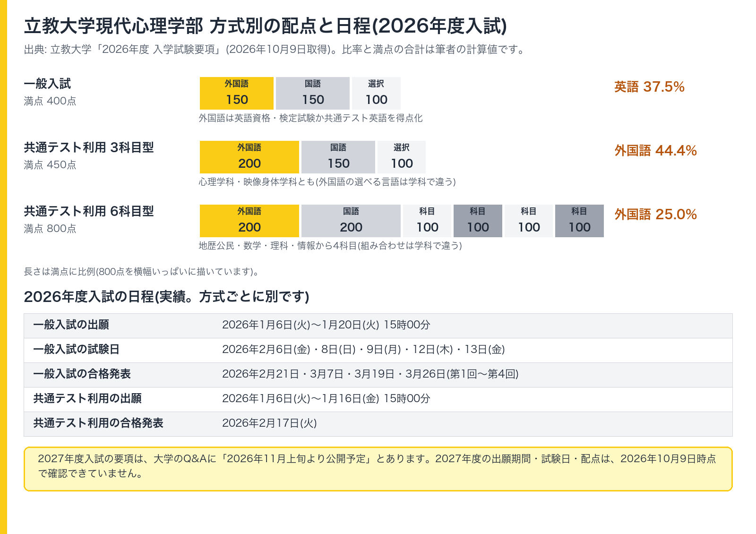Select the 一般入試 row heading
756x534 pixels.
(47, 84)
